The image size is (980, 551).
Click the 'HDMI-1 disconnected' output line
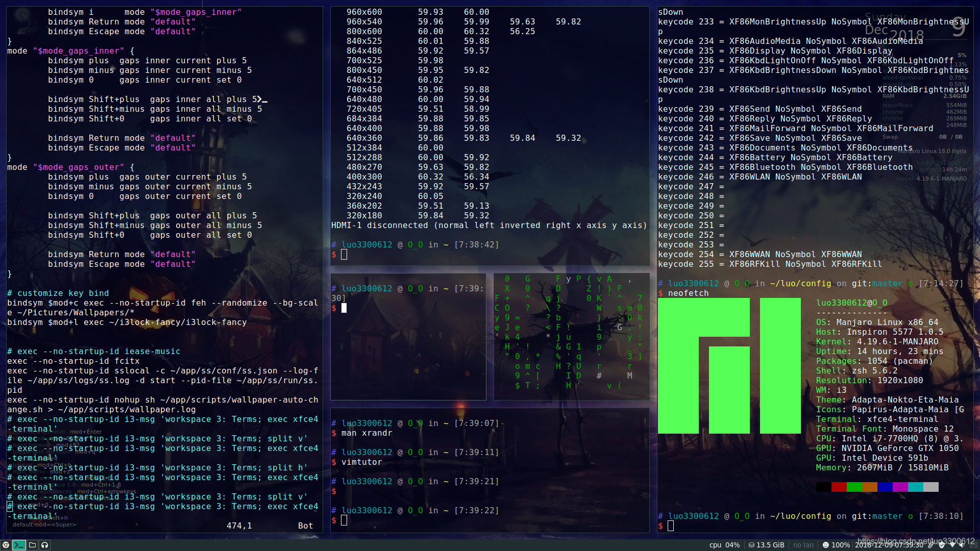[x=489, y=226]
